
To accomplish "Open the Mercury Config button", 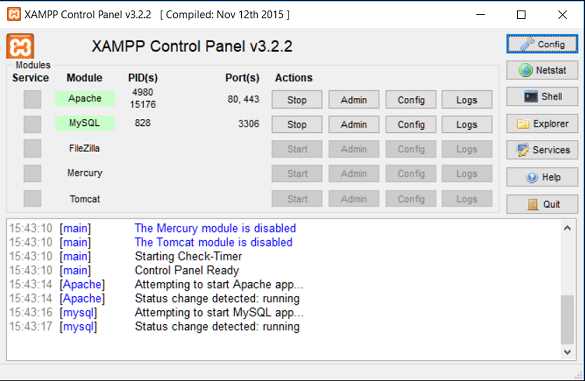I will point(411,174).
